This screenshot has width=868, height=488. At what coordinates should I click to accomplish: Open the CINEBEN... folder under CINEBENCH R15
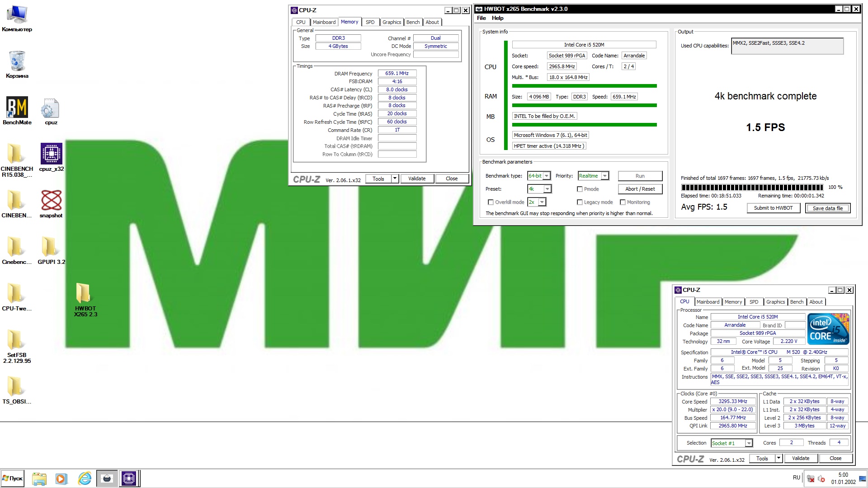[x=17, y=204]
